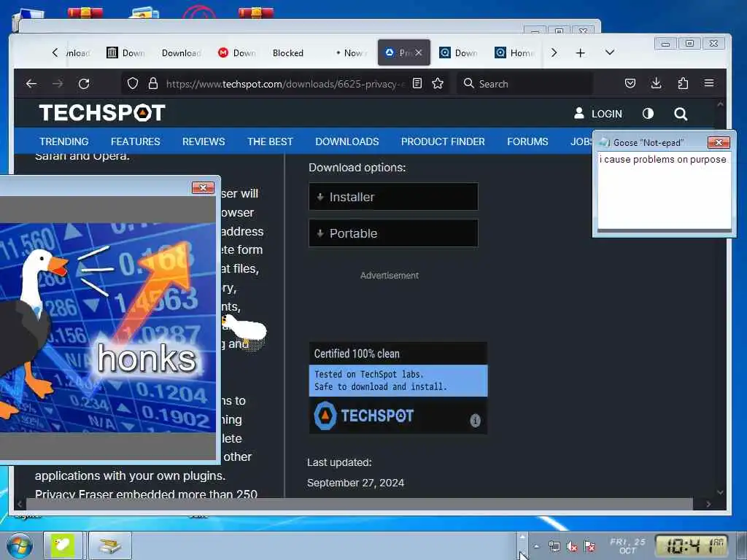Open the Firefox downloads arrow icon
The width and height of the screenshot is (747, 560).
[656, 84]
